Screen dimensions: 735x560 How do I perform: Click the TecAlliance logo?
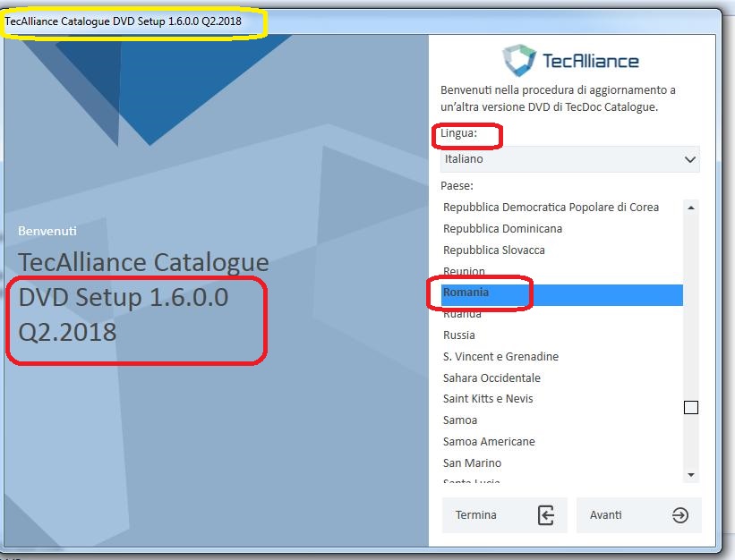pyautogui.click(x=570, y=61)
